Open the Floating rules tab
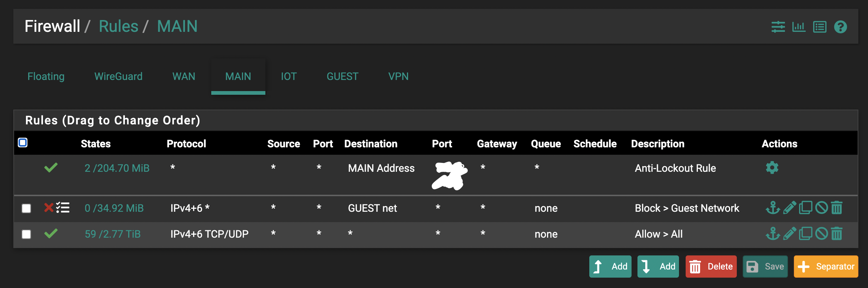 tap(46, 76)
